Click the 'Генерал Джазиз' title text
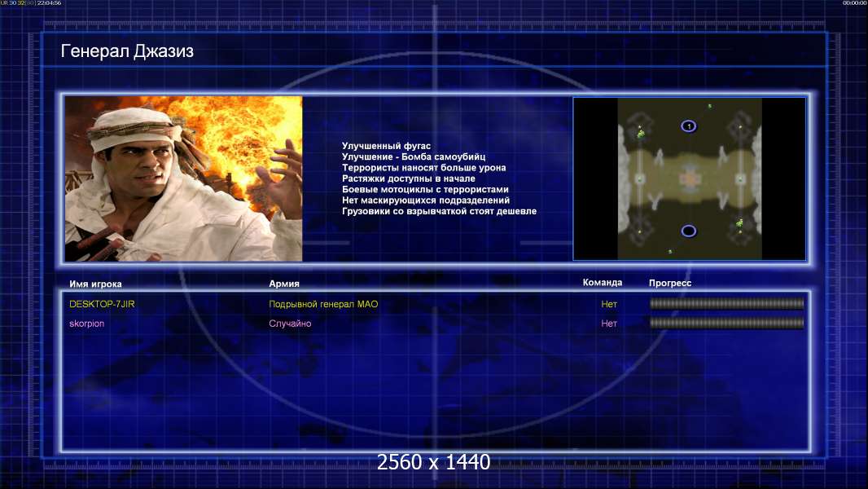The image size is (868, 489). 127,51
